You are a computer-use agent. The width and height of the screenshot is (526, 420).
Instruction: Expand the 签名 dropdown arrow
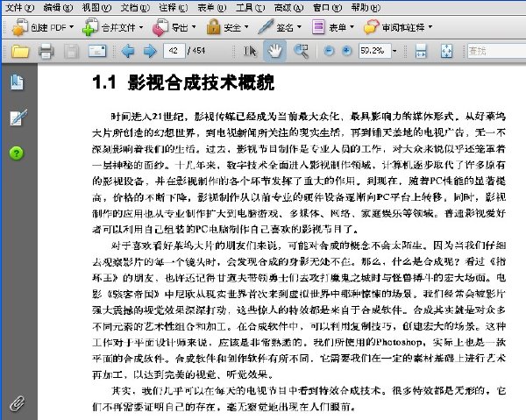tap(299, 27)
